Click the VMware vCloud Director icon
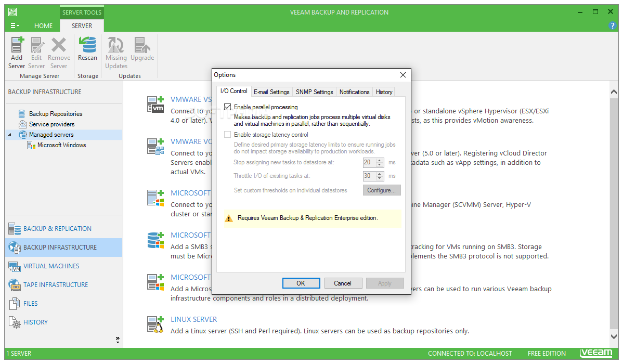Screen dimensions: 623x364 (x=155, y=146)
